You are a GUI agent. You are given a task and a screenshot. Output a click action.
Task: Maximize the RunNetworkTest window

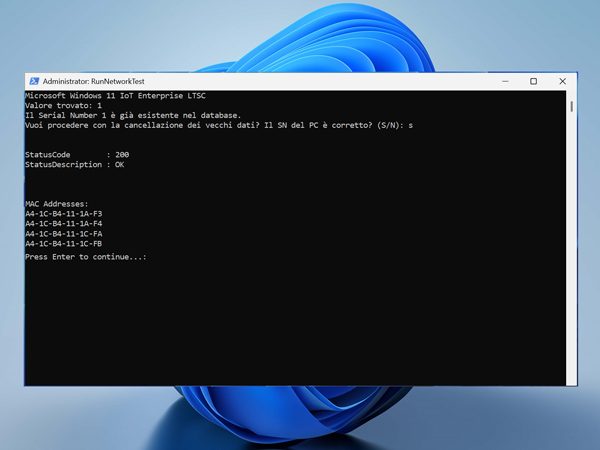pyautogui.click(x=533, y=81)
